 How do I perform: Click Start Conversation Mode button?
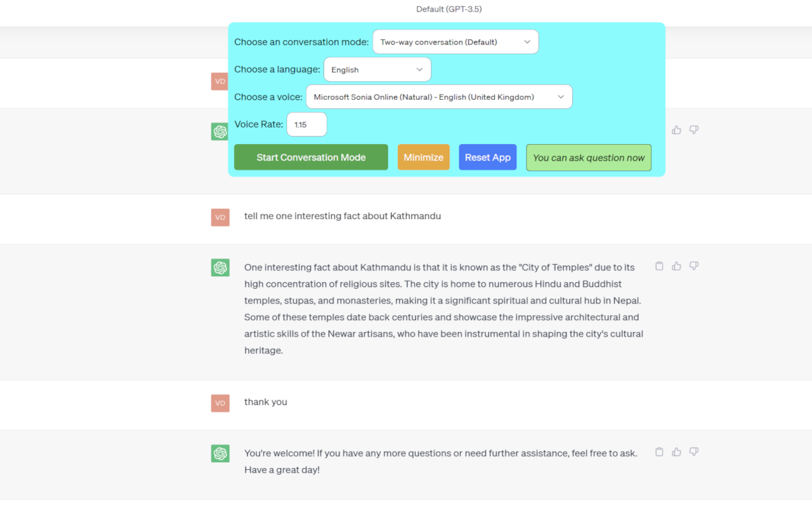pyautogui.click(x=311, y=157)
